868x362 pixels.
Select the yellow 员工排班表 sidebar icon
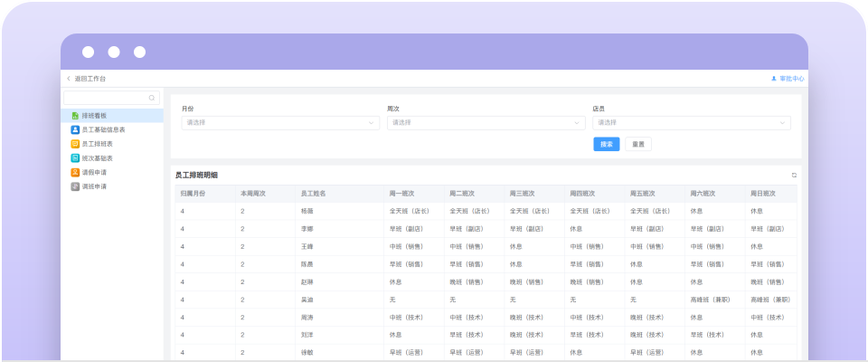(75, 144)
